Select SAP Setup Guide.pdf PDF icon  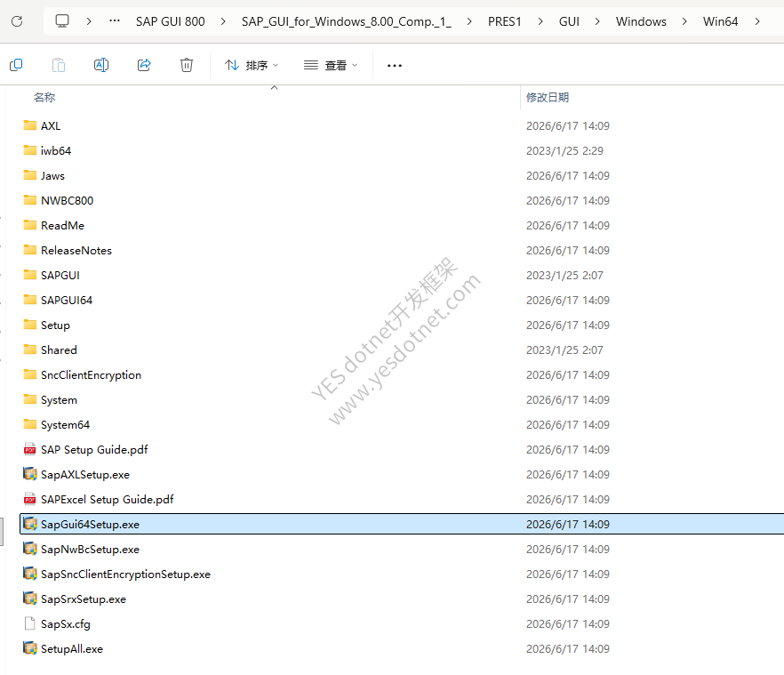point(30,449)
